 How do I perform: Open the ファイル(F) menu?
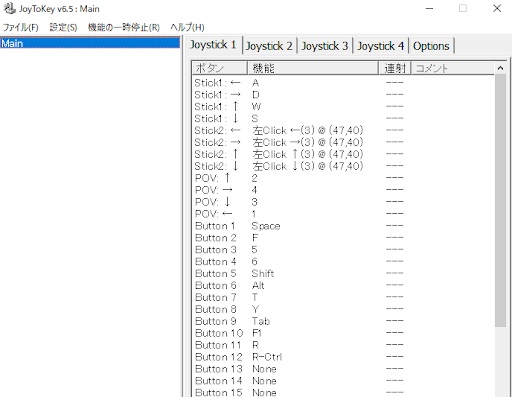(21, 27)
